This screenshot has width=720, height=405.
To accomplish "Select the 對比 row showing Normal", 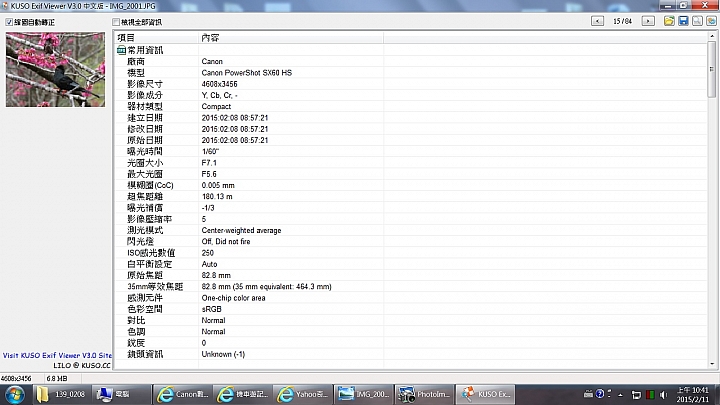I will tap(411, 320).
